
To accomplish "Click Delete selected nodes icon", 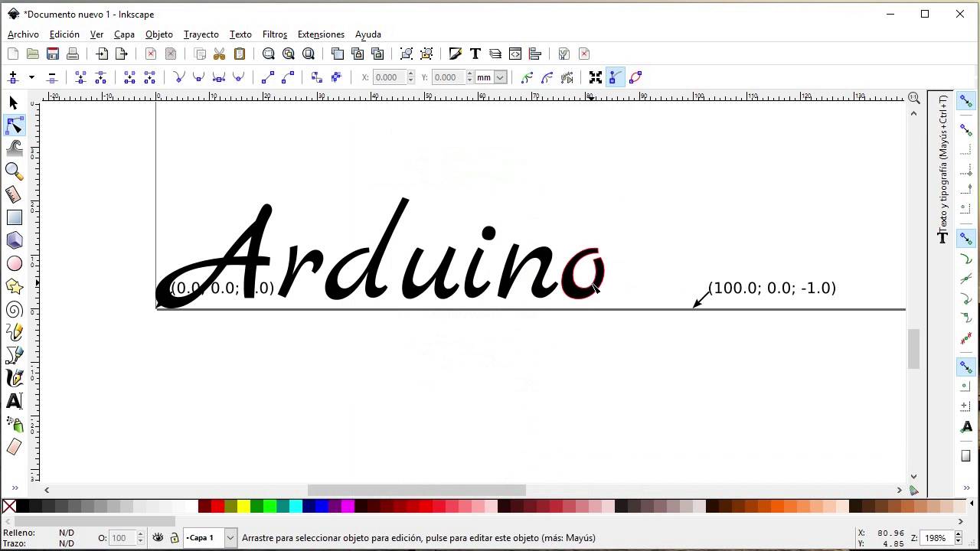I will 52,77.
